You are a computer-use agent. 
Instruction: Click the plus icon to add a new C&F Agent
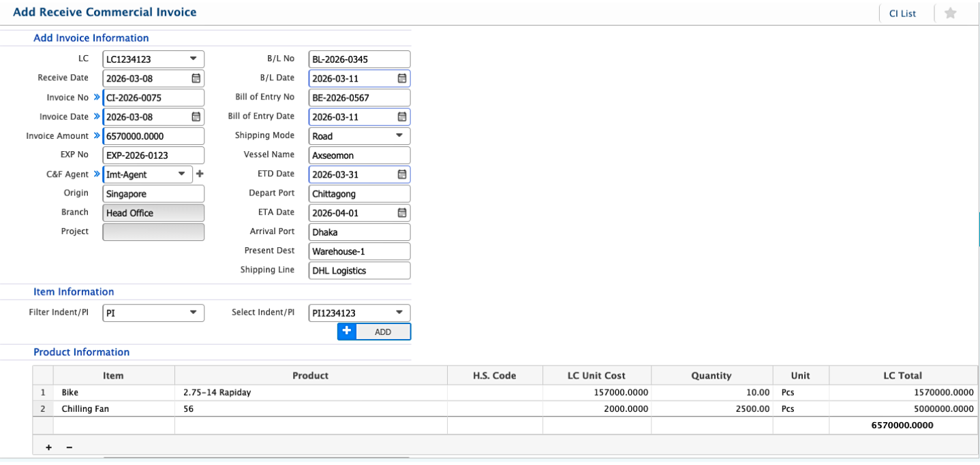pyautogui.click(x=200, y=174)
